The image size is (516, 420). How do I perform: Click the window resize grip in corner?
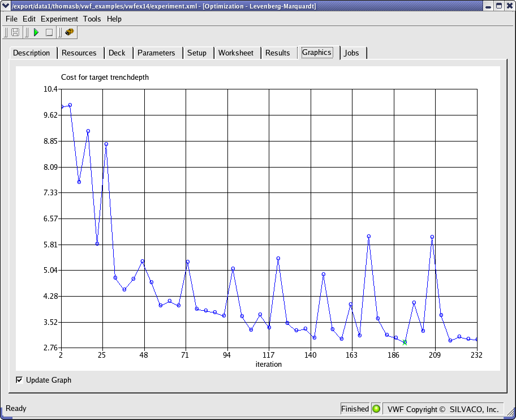[x=511, y=413]
